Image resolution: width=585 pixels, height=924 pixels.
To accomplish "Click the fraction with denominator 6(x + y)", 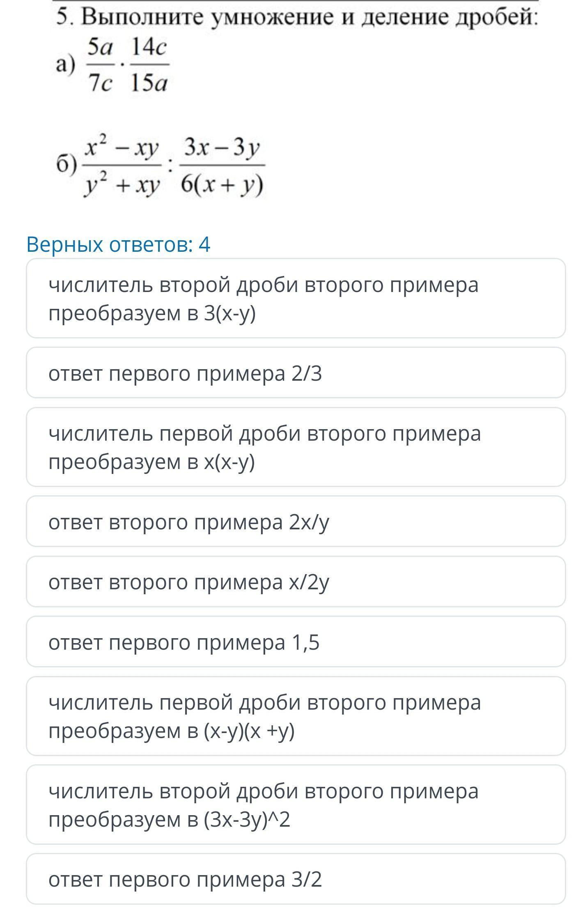I will point(222,166).
